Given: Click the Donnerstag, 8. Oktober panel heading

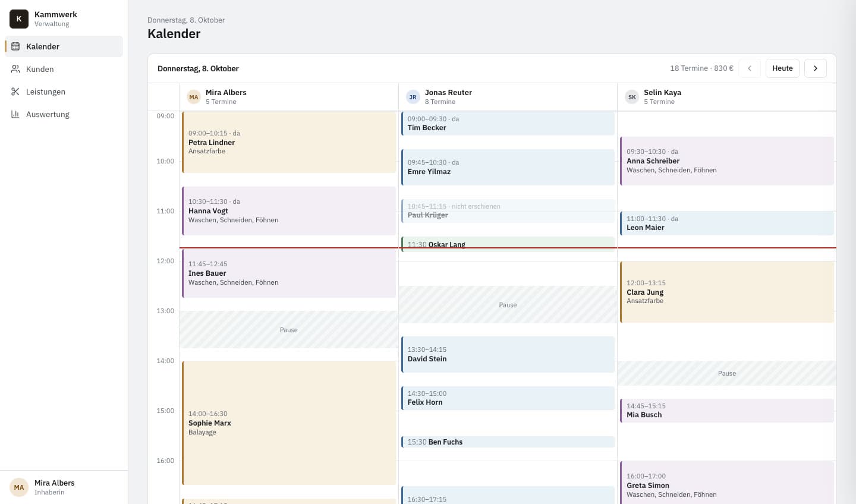Looking at the screenshot, I should [x=198, y=68].
